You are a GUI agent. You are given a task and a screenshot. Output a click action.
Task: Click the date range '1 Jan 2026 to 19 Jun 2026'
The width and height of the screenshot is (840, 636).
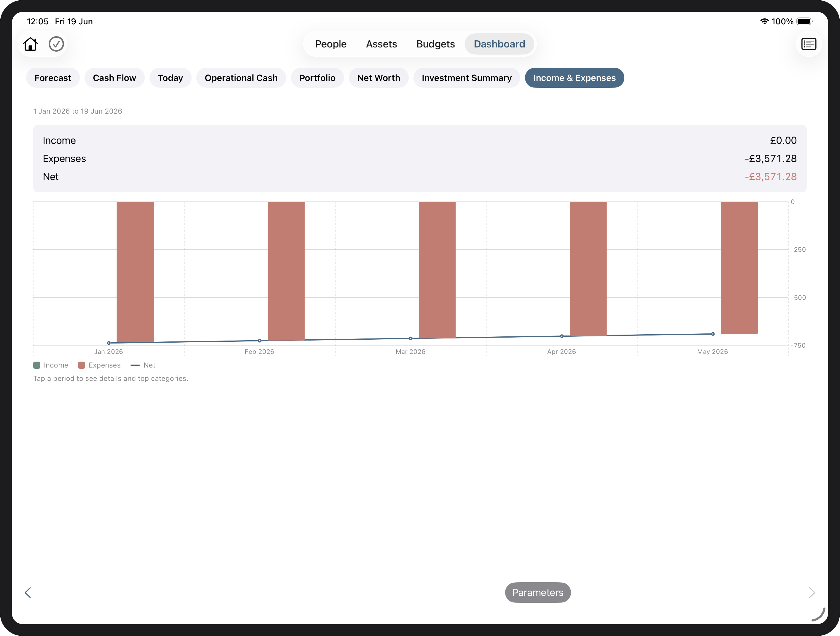[x=77, y=111]
